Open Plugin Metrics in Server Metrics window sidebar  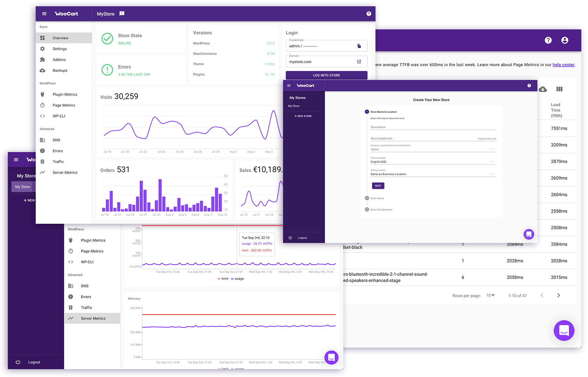(x=93, y=240)
